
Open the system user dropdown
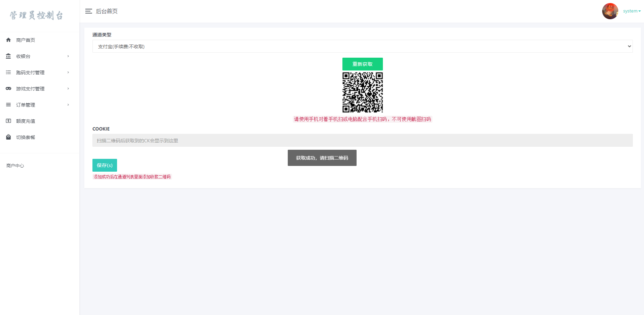coord(632,11)
